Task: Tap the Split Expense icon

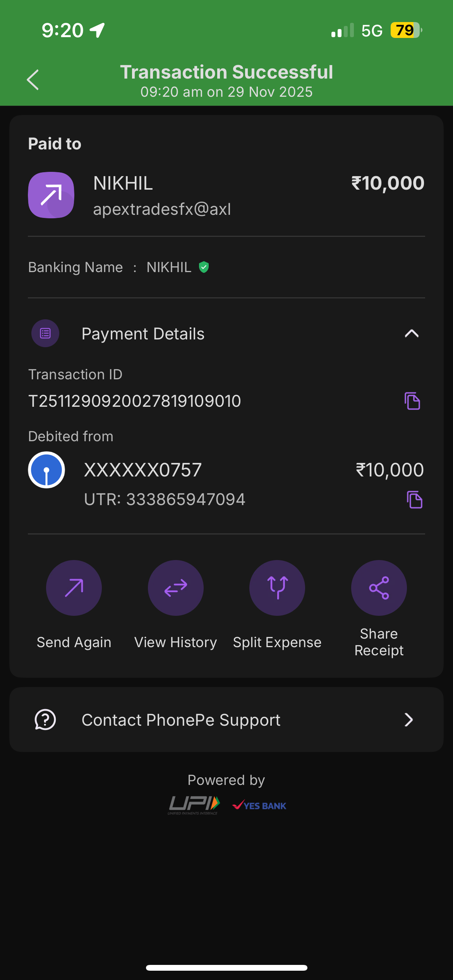Action: [x=277, y=588]
